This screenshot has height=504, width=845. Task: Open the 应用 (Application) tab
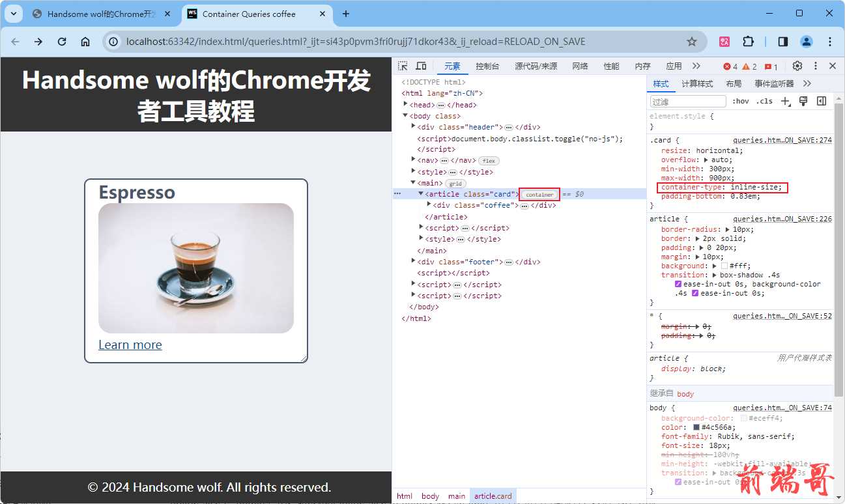674,66
